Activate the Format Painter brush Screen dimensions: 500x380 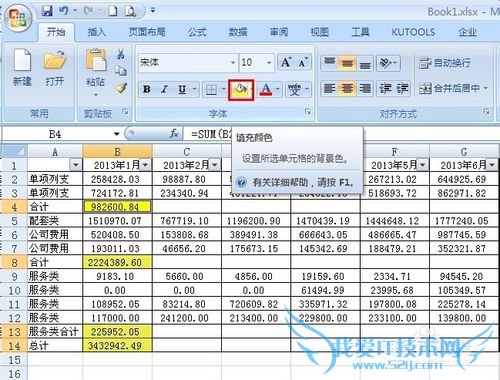pyautogui.click(x=121, y=88)
